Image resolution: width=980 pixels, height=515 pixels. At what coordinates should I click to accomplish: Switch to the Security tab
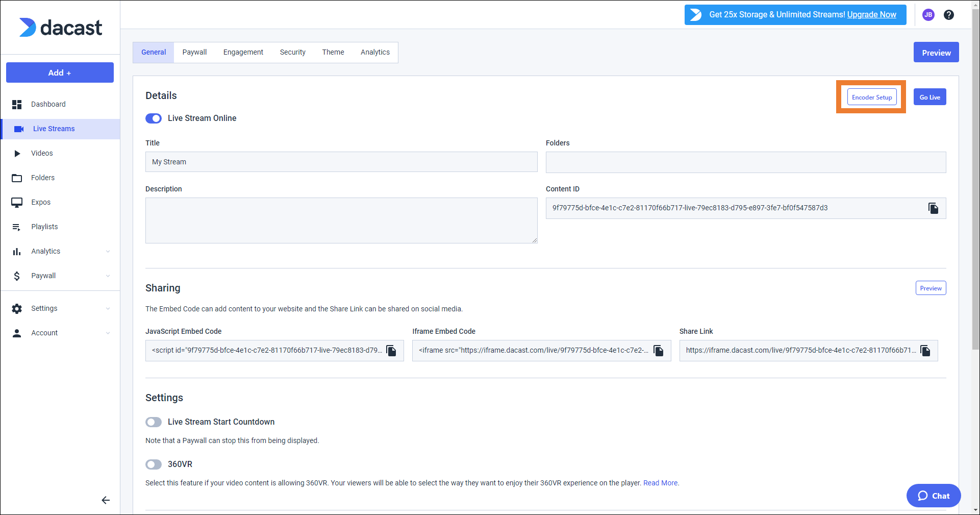[x=292, y=52]
